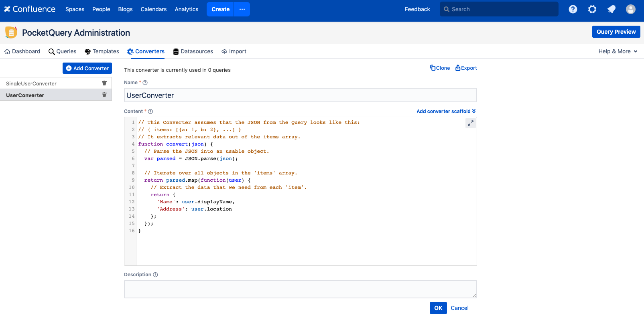Delete the SingleUserConverter with trash icon
The width and height of the screenshot is (644, 318).
104,83
